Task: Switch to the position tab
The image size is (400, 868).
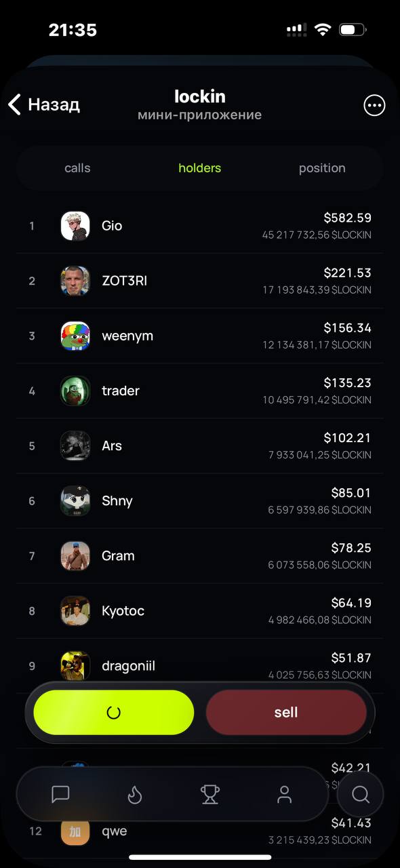Action: (x=322, y=168)
